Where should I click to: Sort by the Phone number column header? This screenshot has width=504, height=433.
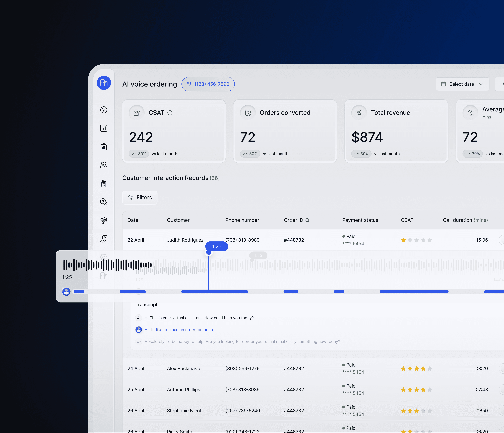pos(242,220)
